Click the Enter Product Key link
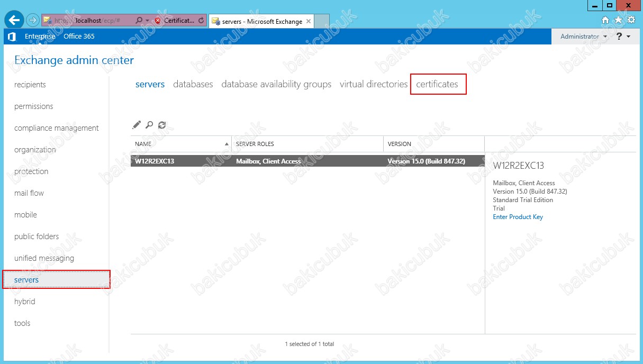The image size is (643, 364). click(x=518, y=217)
